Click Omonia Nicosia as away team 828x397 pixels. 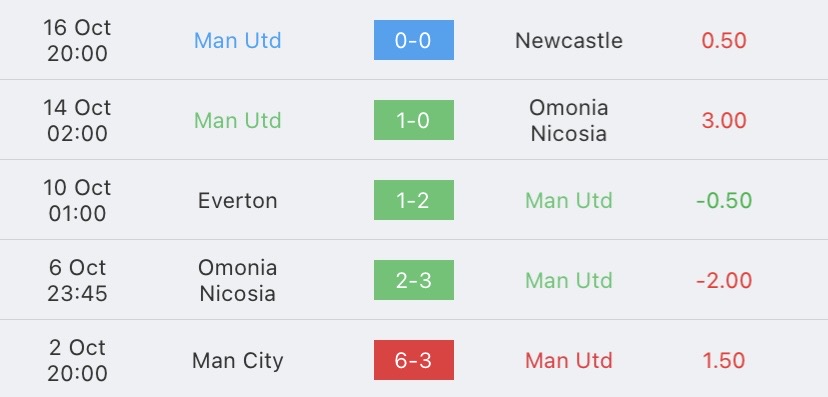pos(569,120)
